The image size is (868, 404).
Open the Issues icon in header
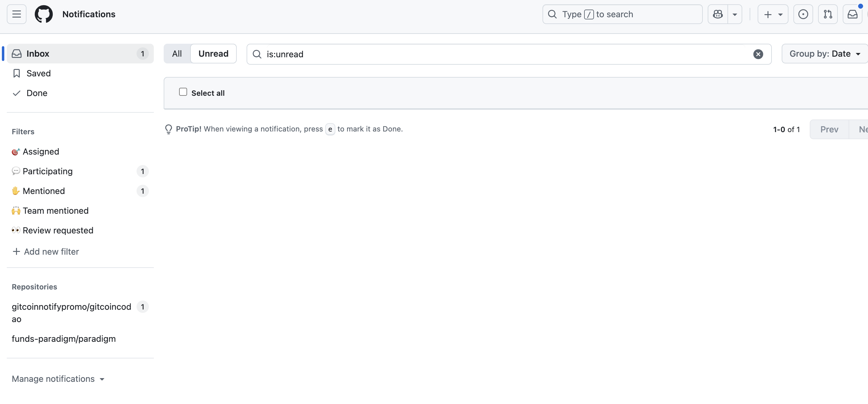pos(803,14)
